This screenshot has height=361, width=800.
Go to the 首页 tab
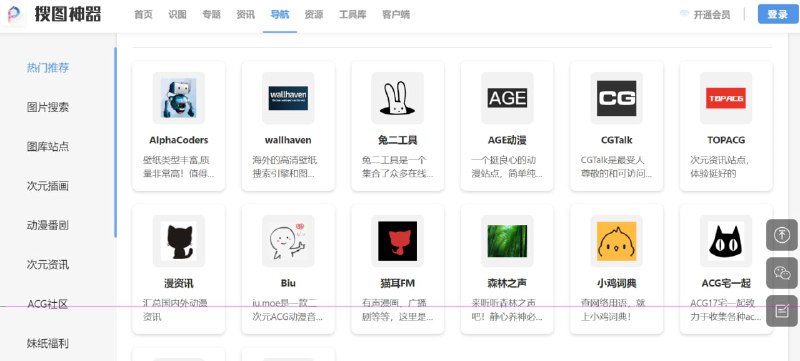coord(143,15)
